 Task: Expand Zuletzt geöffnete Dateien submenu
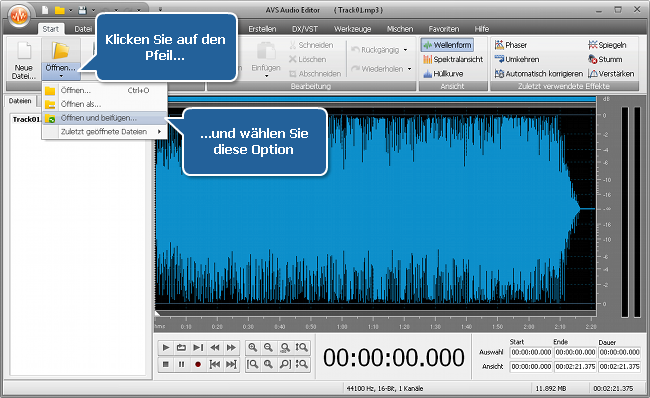point(105,132)
